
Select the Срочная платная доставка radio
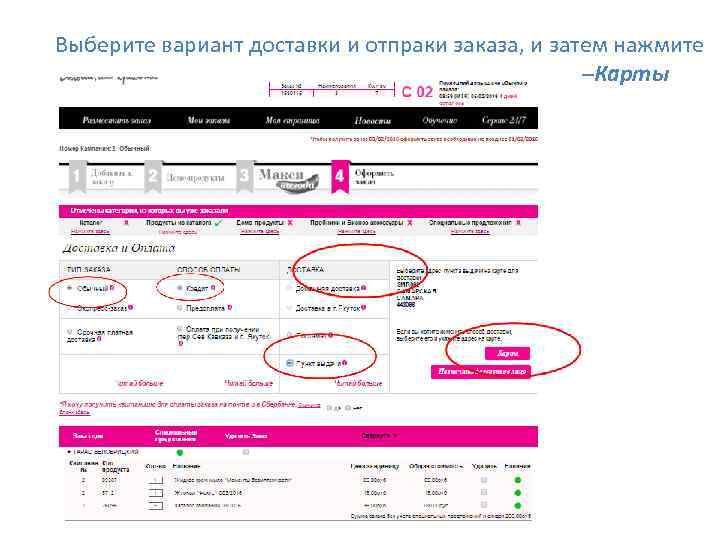tap(70, 332)
